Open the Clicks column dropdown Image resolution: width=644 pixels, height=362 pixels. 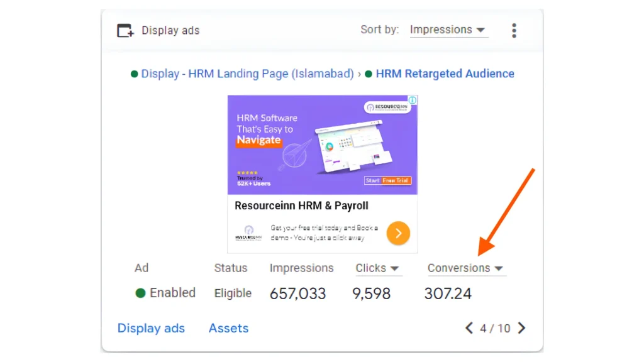(377, 268)
